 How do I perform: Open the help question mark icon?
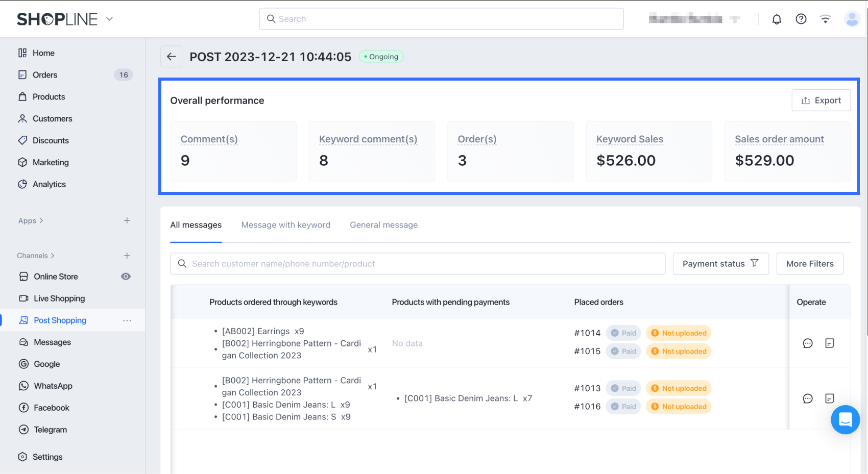801,19
